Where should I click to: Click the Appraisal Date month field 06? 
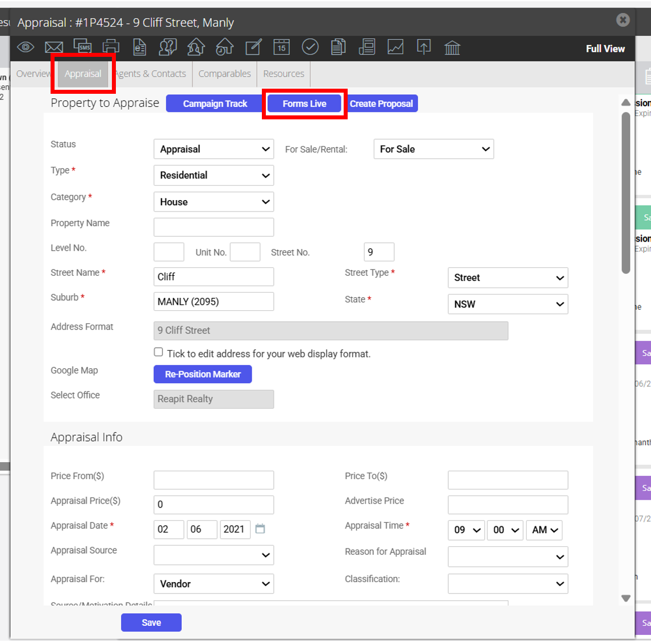point(202,529)
